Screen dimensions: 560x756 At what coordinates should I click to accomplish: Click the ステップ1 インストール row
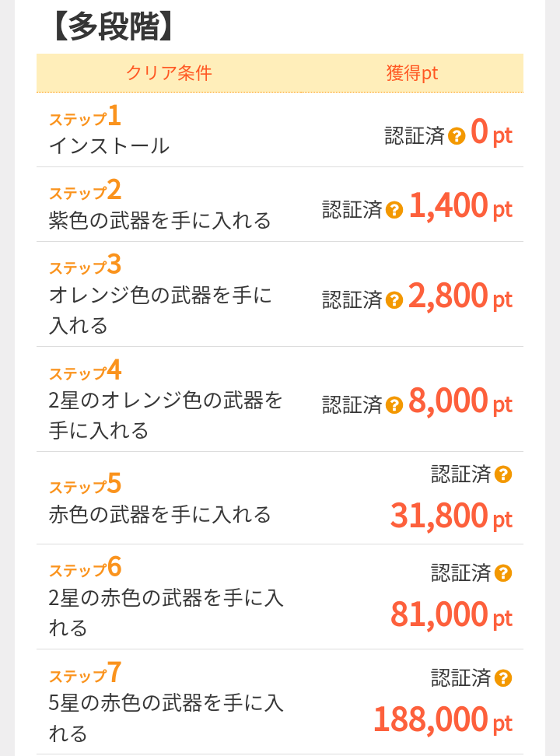coord(280,130)
